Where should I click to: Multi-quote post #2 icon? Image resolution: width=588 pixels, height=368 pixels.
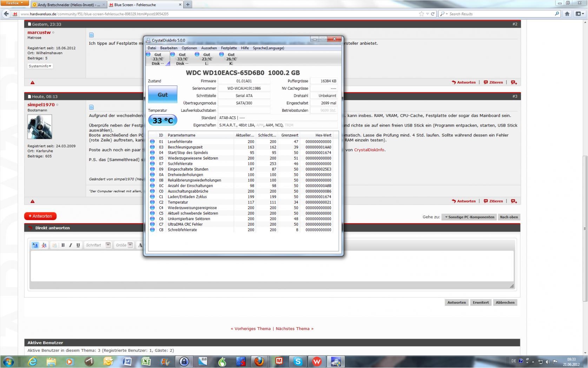514,82
